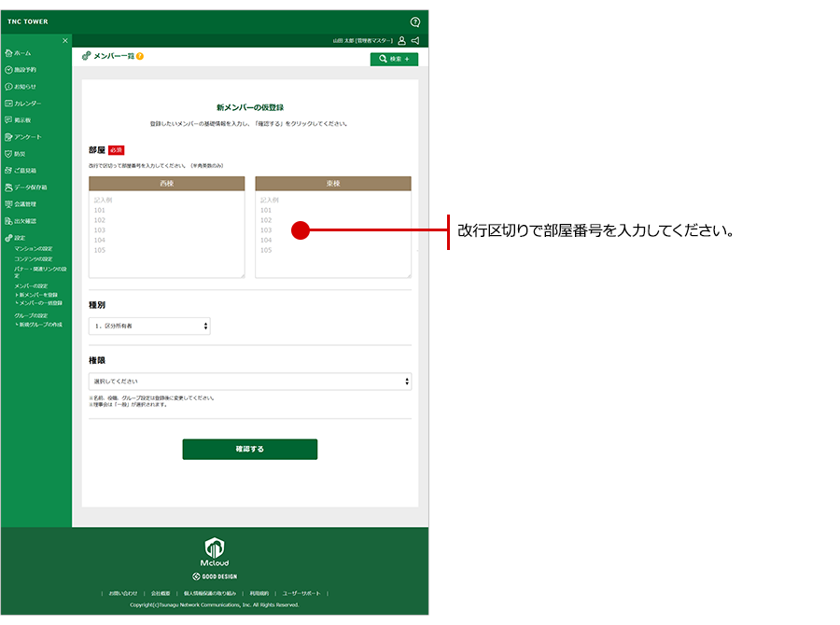This screenshot has width=840, height=625.
Task: Close the sidebar with the X icon
Action: (64, 41)
